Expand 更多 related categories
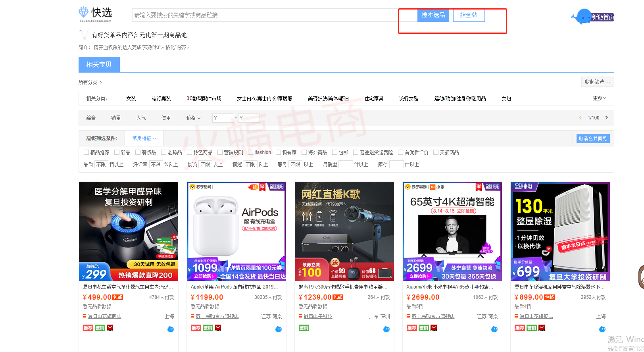644x352 pixels. [x=599, y=98]
